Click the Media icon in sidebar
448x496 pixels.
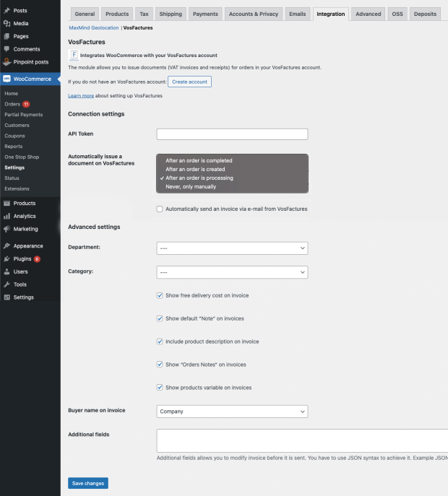7,23
